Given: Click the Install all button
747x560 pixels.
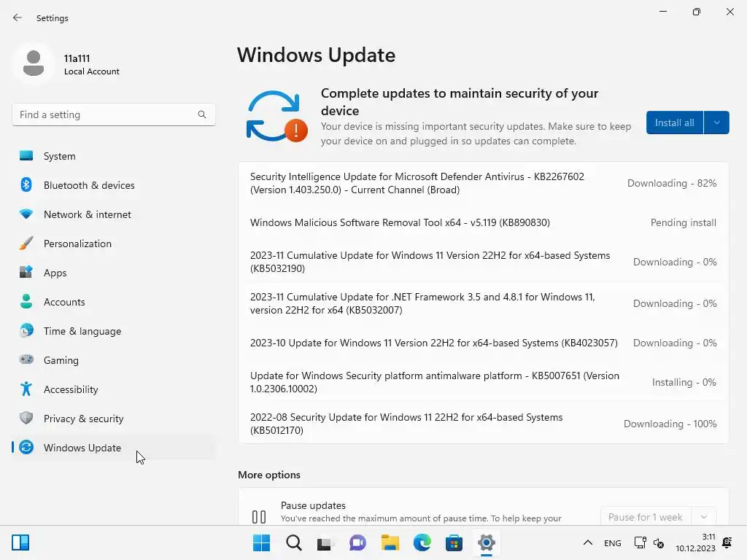Looking at the screenshot, I should (x=675, y=122).
